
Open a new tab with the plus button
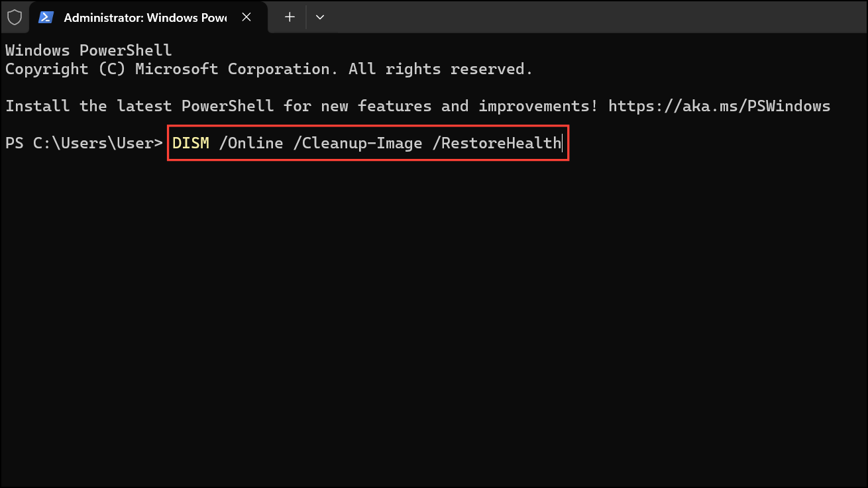290,17
